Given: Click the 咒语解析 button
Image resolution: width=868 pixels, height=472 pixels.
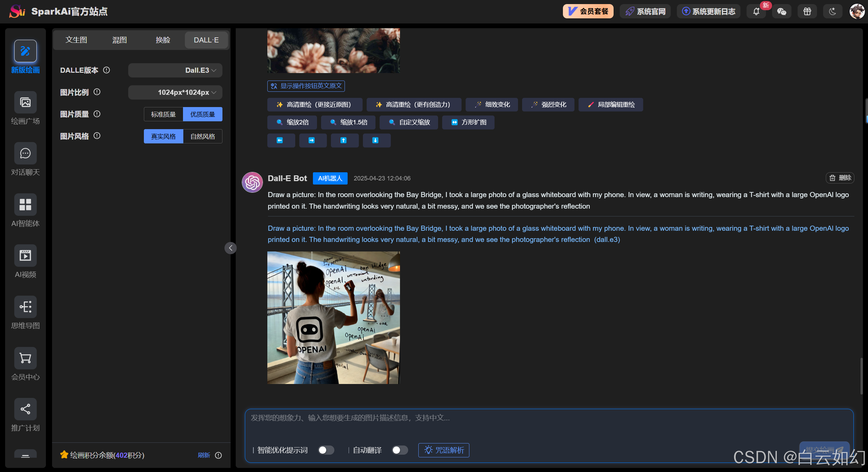Looking at the screenshot, I should (x=444, y=450).
